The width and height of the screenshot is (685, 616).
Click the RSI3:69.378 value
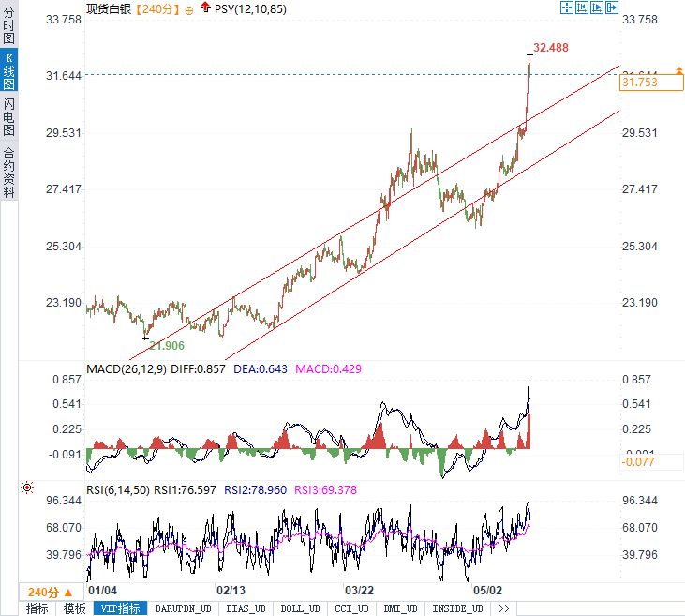(325, 490)
